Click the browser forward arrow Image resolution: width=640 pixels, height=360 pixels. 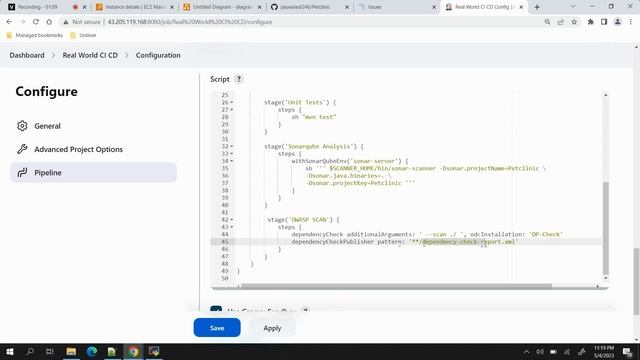(22, 22)
